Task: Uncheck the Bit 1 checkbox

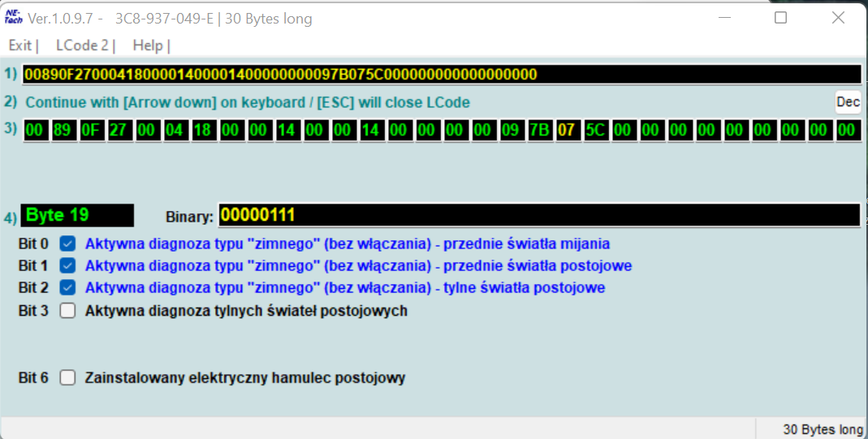Action: 67,265
